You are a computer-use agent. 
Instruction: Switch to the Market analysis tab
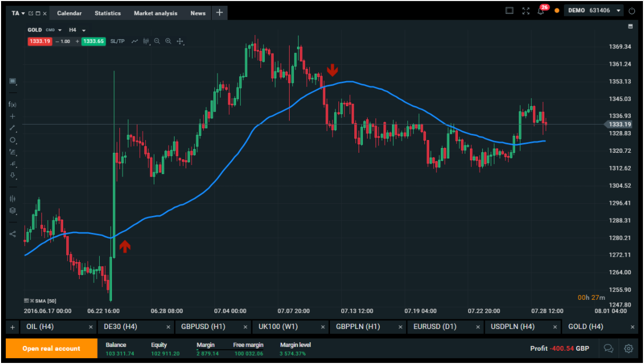coord(155,13)
